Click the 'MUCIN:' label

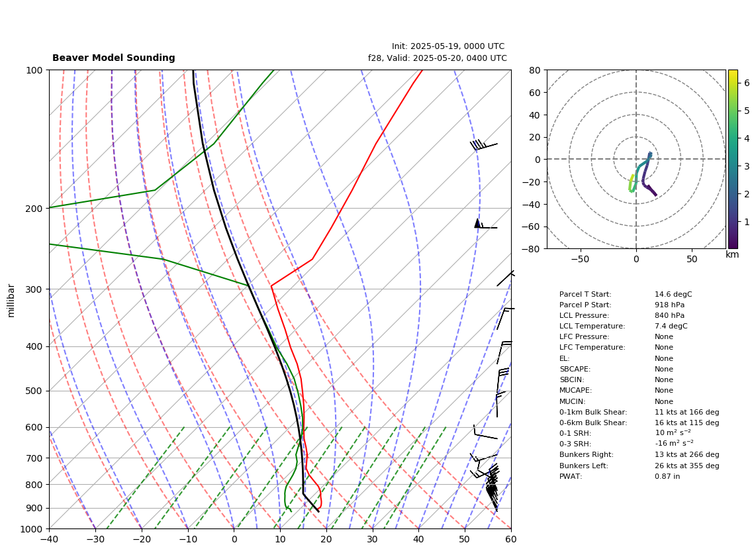(573, 401)
